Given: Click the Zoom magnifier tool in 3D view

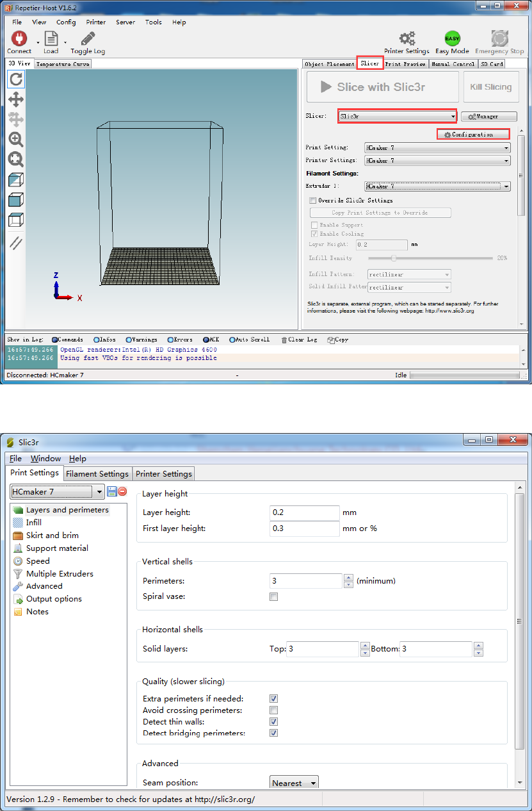Looking at the screenshot, I should [16, 139].
